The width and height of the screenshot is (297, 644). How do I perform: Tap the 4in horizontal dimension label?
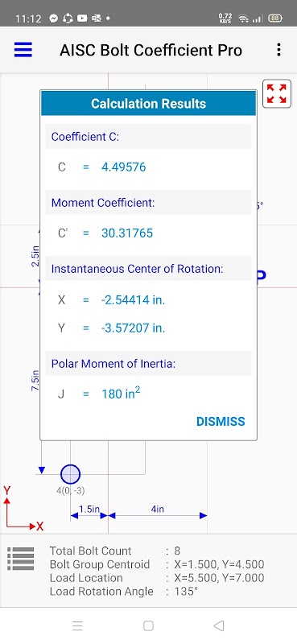157,509
